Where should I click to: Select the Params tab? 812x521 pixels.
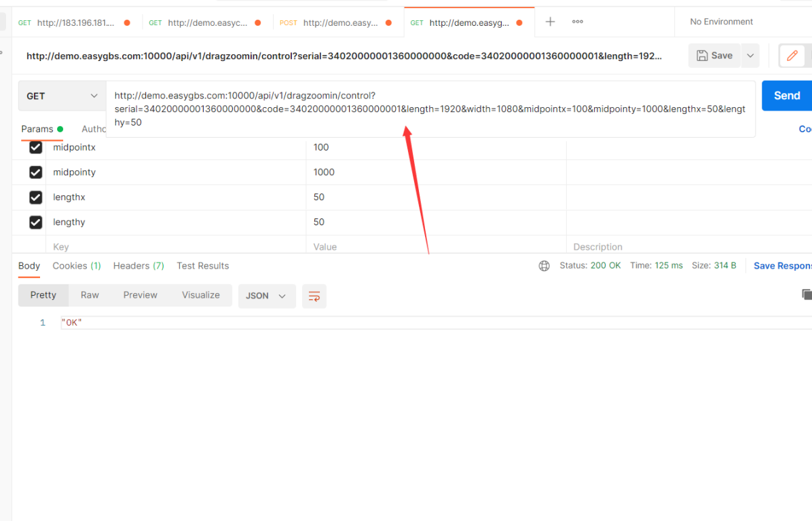coord(41,129)
